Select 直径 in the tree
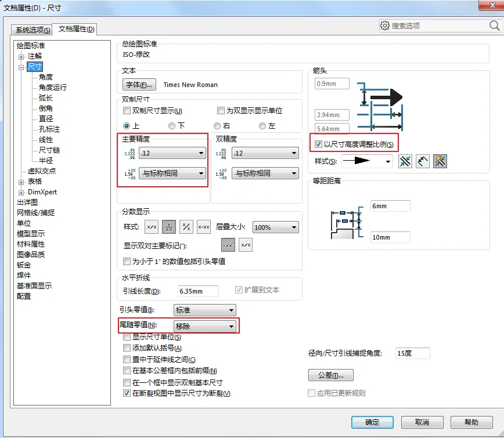Viewport: 504px width, 438px height. (46, 119)
